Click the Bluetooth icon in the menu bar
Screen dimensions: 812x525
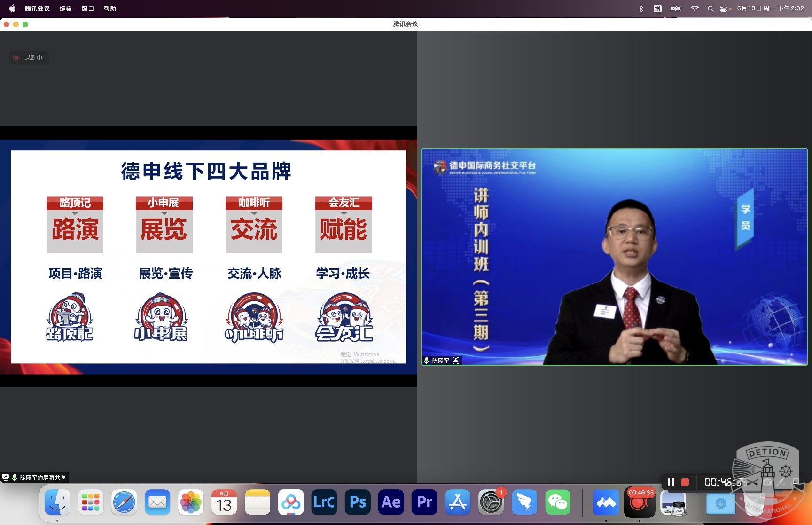click(641, 8)
